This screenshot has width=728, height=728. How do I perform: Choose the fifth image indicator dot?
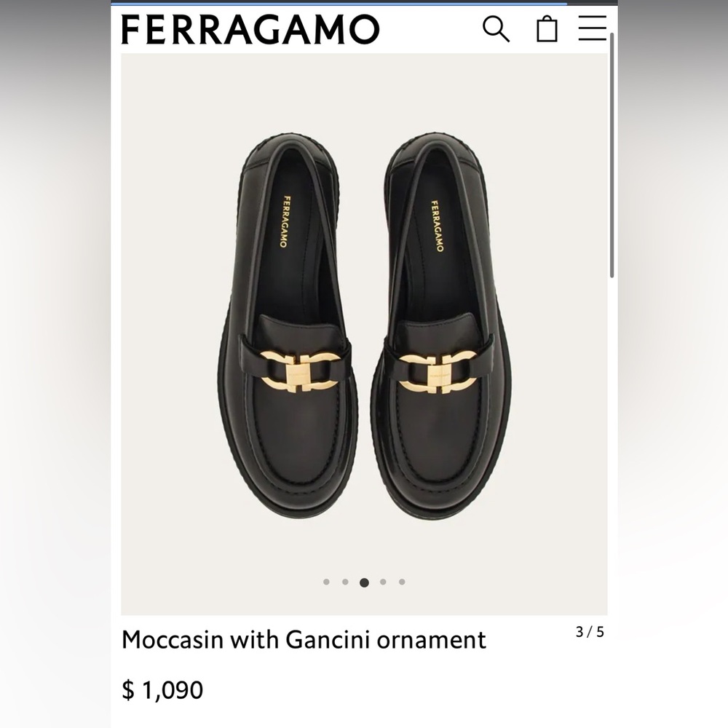pyautogui.click(x=401, y=581)
